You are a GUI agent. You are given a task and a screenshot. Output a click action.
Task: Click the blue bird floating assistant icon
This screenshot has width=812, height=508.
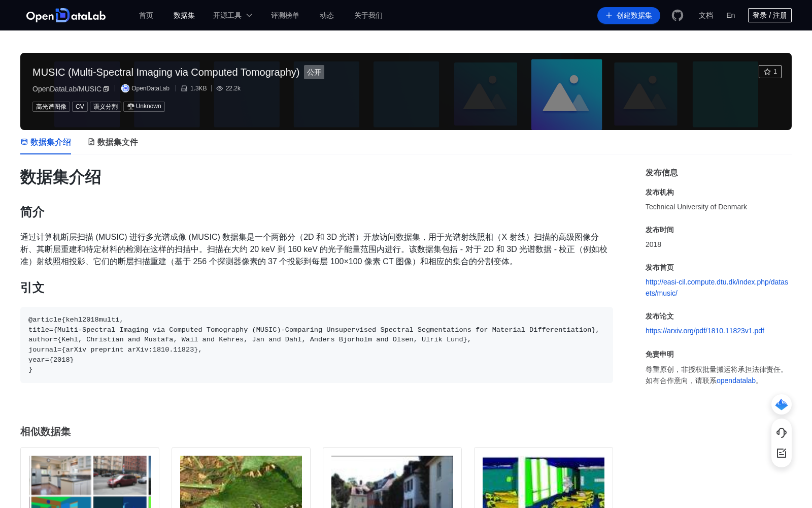[782, 404]
